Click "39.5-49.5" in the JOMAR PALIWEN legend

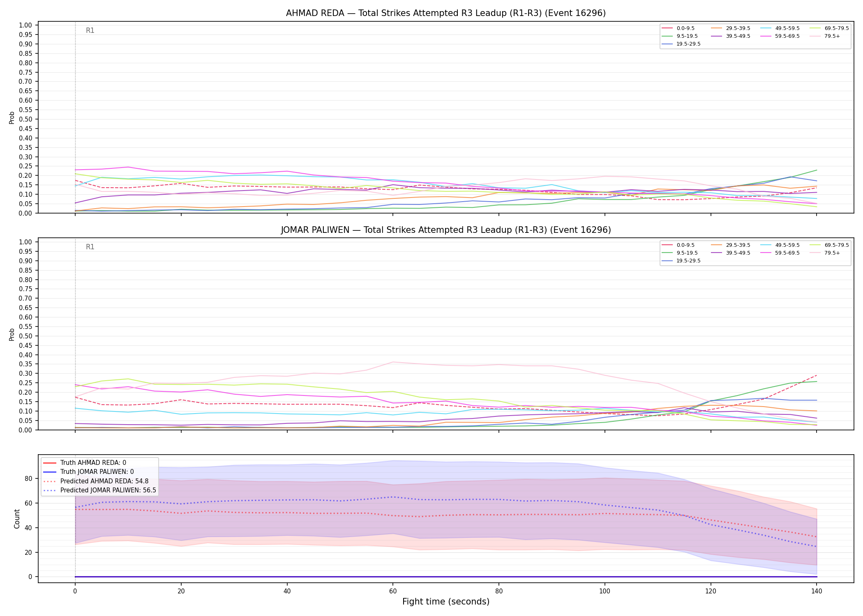[738, 253]
